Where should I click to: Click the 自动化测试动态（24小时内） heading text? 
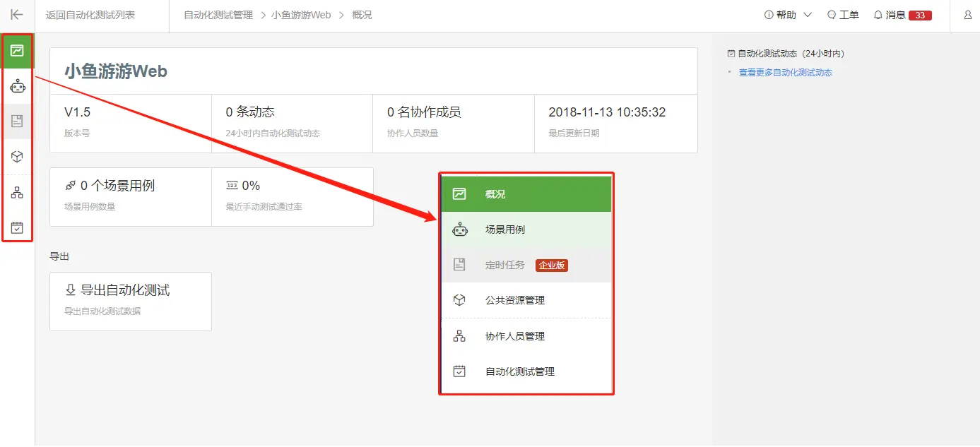791,54
